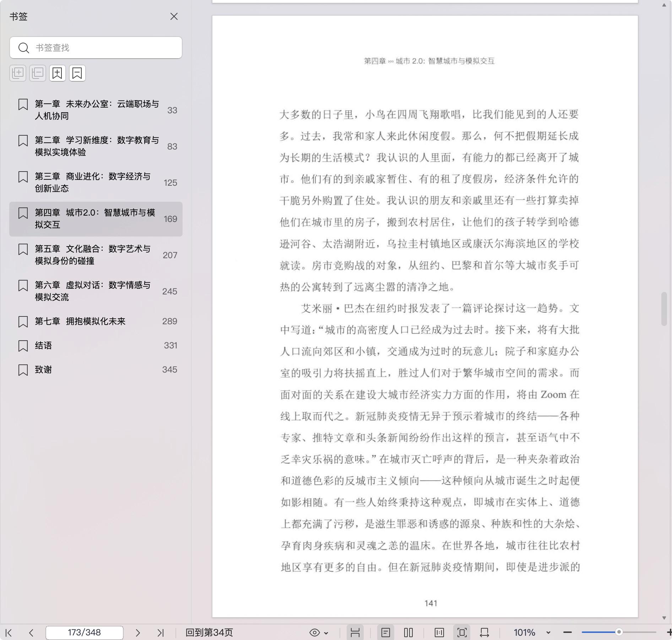Click the remove bookmark icon
Image resolution: width=672 pixels, height=640 pixels.
pyautogui.click(x=77, y=73)
